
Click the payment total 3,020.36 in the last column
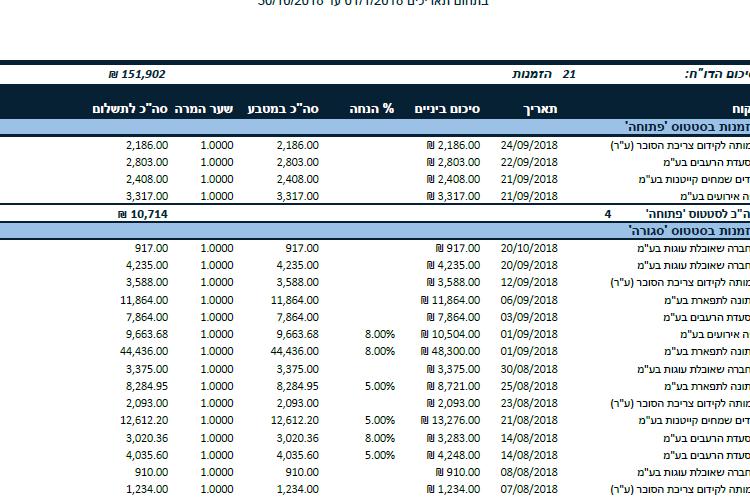(147, 438)
